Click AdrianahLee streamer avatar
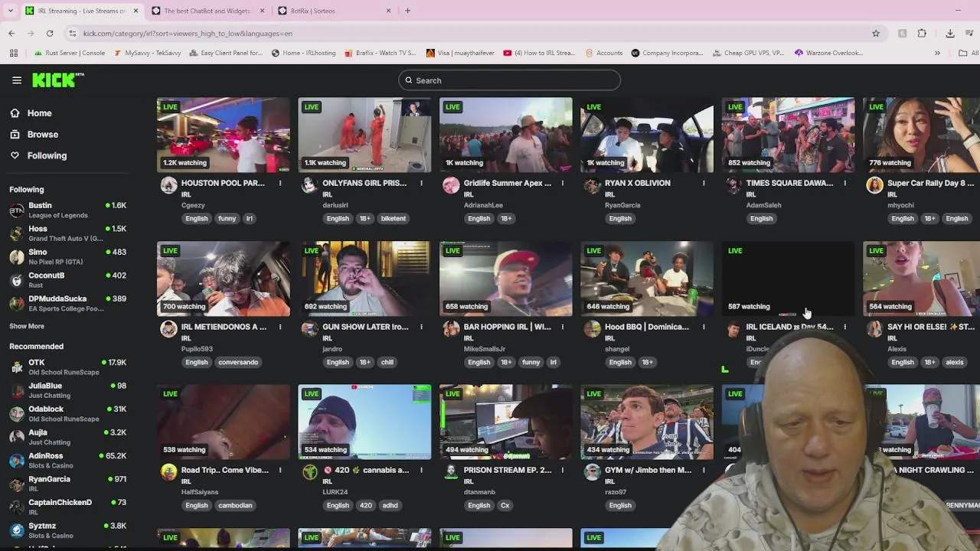This screenshot has height=551, width=980. (451, 185)
